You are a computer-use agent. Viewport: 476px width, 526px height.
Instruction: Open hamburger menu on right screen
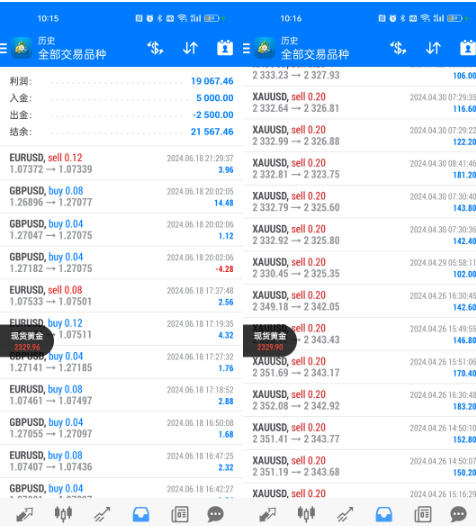246,48
